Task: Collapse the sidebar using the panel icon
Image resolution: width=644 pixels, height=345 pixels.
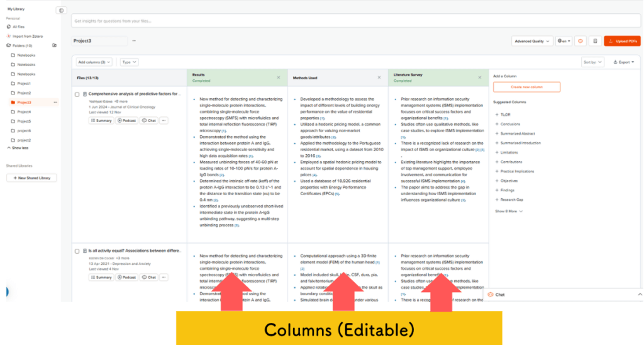Action: (x=61, y=10)
